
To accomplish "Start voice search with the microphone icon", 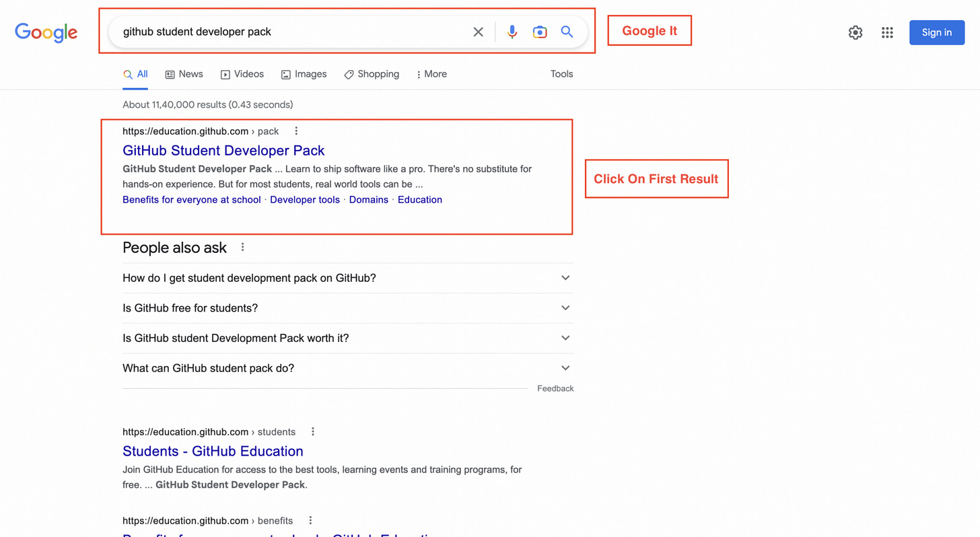I will (512, 32).
